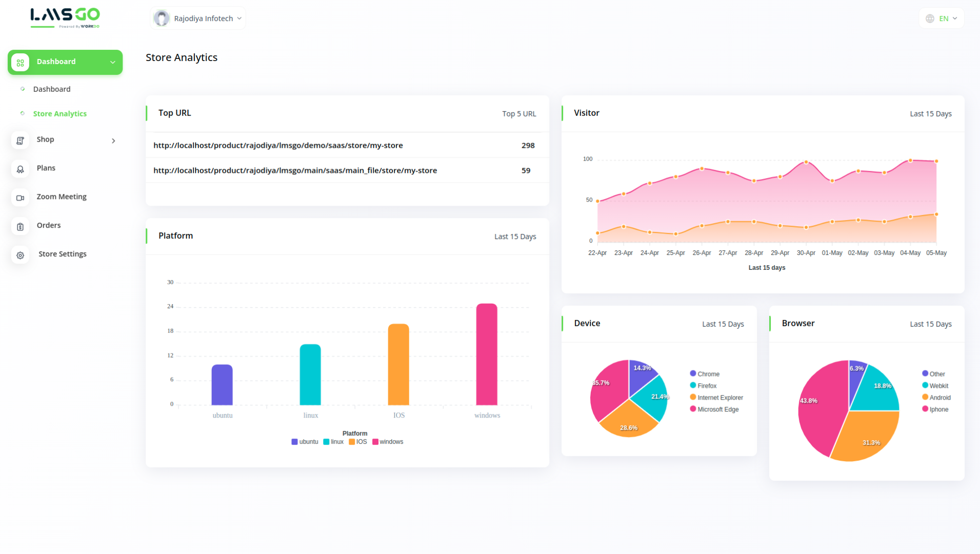The image size is (980, 554).
Task: Open the Shop menu label
Action: pyautogui.click(x=45, y=140)
